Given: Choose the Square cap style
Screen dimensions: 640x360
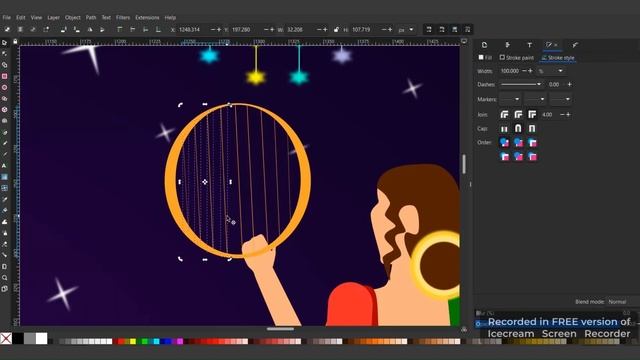Looking at the screenshot, I should click(x=532, y=129).
